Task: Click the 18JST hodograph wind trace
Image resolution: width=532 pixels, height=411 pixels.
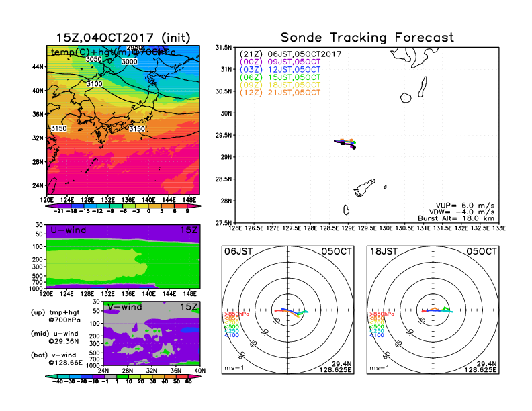Action: pos(437,310)
